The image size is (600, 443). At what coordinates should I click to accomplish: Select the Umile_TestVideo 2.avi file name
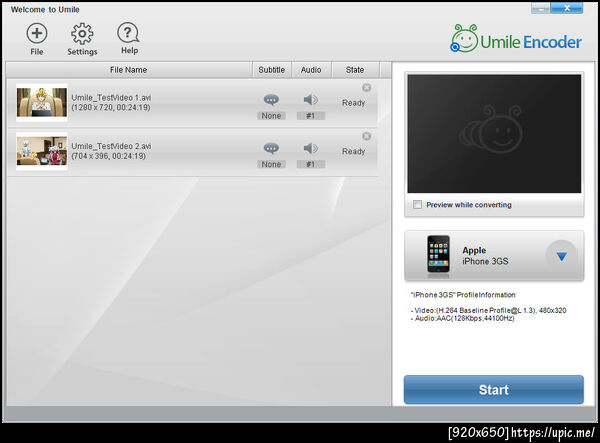[x=111, y=146]
